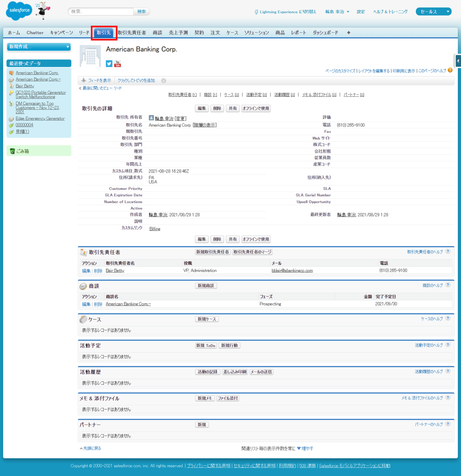This screenshot has height=476, width=461.
Task: Click the 活動の記録 button
Action: tap(208, 372)
